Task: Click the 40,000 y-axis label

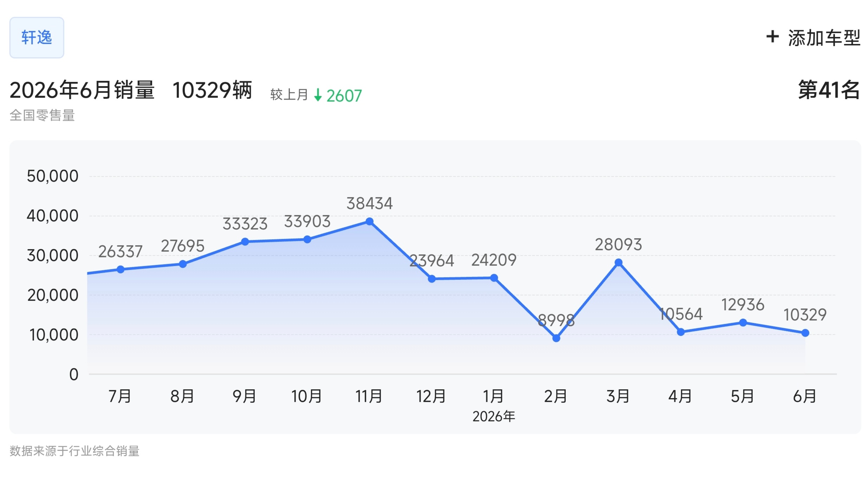Action: 53,216
